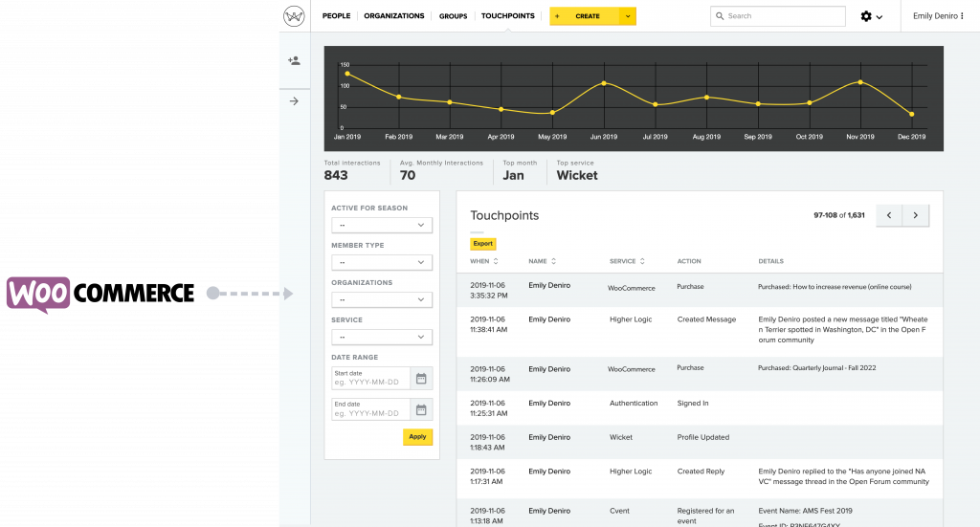This screenshot has width=980, height=527.
Task: Click 'Purchased: How to increase revenue' detail
Action: (x=835, y=287)
